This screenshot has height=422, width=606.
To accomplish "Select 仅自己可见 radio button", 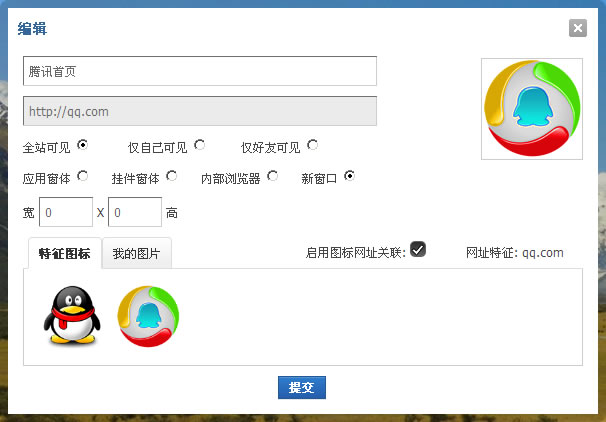I will pos(199,145).
